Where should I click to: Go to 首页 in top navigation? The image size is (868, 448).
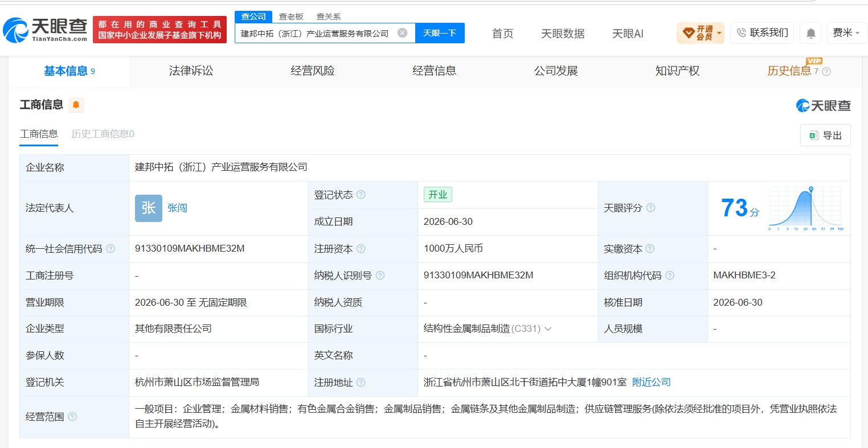click(502, 34)
